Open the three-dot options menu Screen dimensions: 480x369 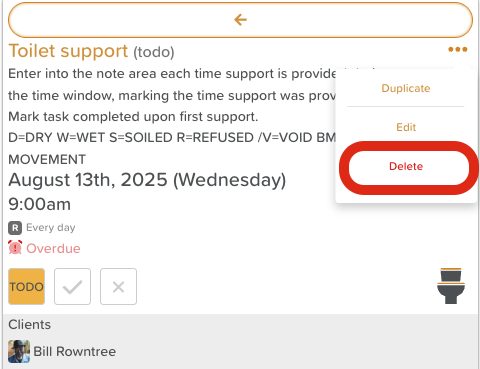pos(458,50)
